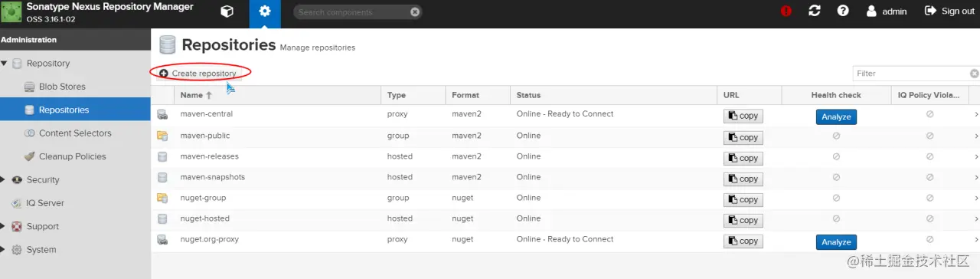
Task: Click the Security sidebar icon
Action: coord(17,180)
